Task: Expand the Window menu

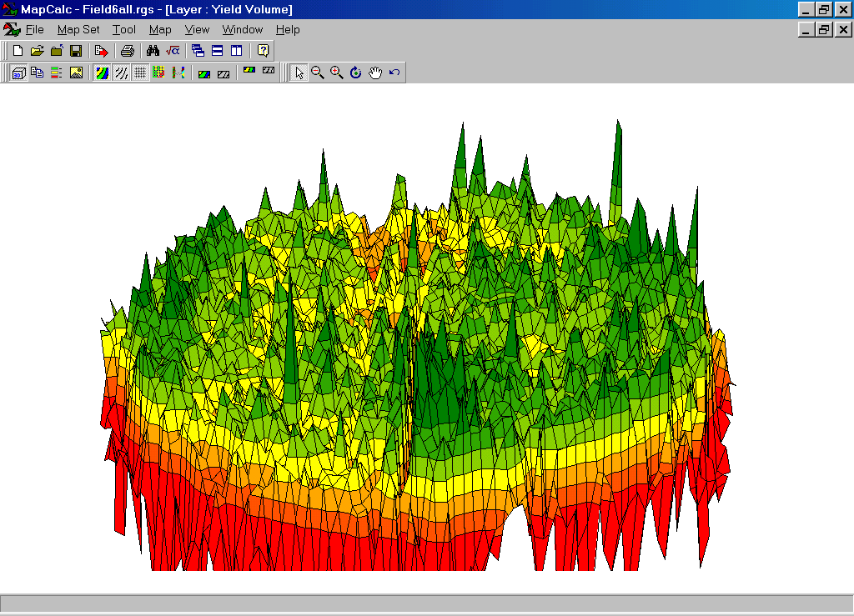Action: (242, 29)
